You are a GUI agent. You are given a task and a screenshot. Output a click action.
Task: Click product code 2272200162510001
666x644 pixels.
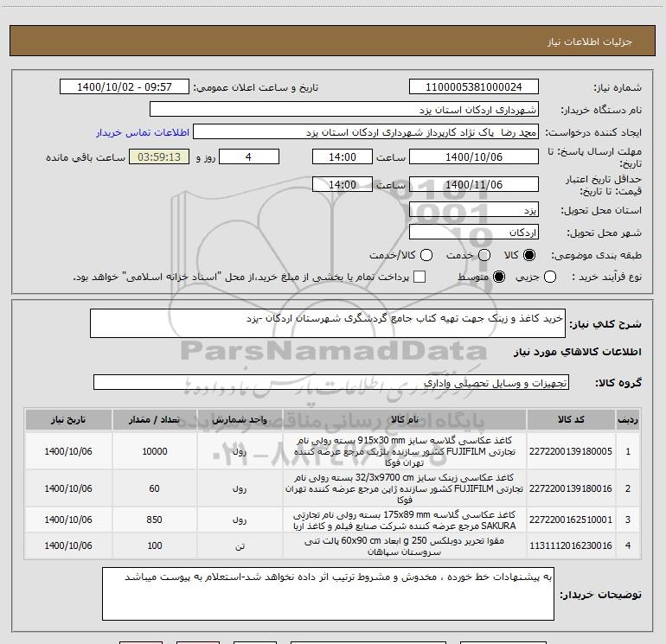(571, 520)
